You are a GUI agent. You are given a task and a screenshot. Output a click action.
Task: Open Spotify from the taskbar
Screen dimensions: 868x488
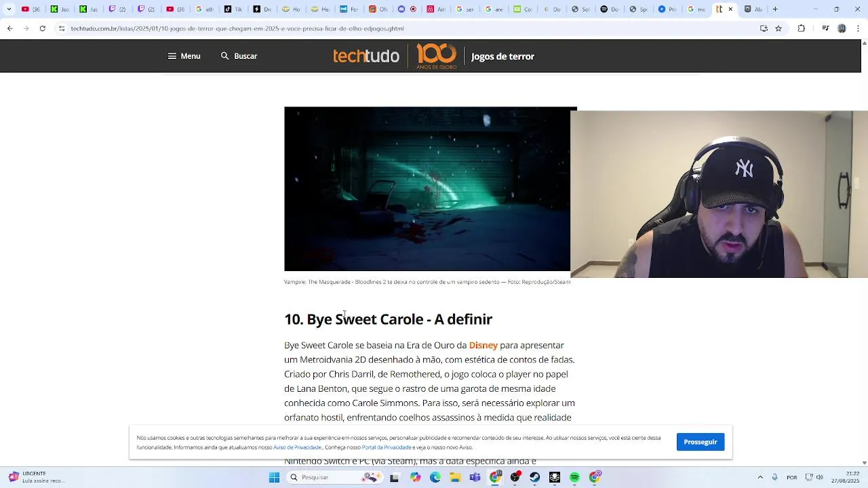pyautogui.click(x=575, y=478)
